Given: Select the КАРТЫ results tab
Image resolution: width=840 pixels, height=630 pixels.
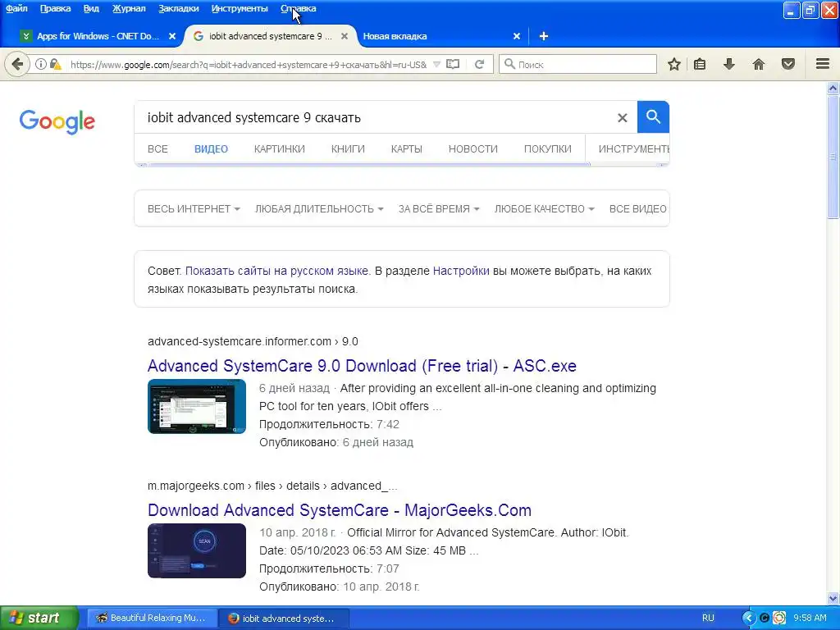Looking at the screenshot, I should [x=407, y=149].
